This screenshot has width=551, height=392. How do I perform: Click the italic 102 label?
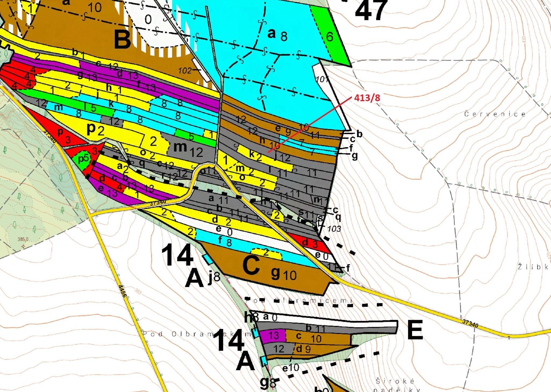185,71
